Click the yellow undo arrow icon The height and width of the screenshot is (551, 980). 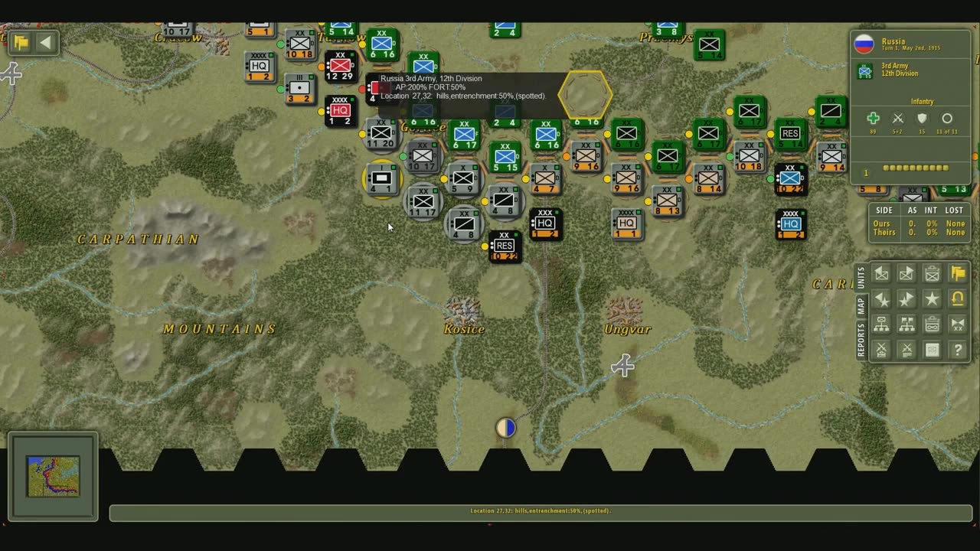[957, 299]
